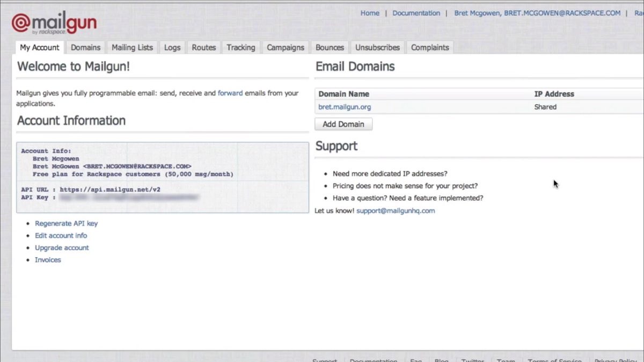Click the Add Domain button

(343, 124)
